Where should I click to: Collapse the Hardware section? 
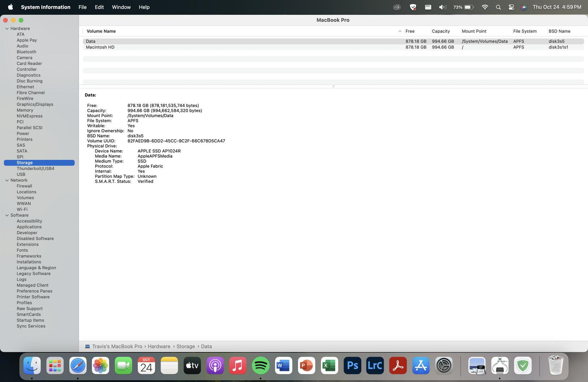click(x=7, y=29)
